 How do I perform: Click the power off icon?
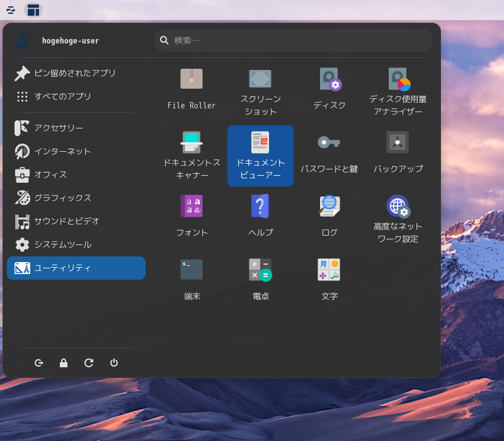114,363
